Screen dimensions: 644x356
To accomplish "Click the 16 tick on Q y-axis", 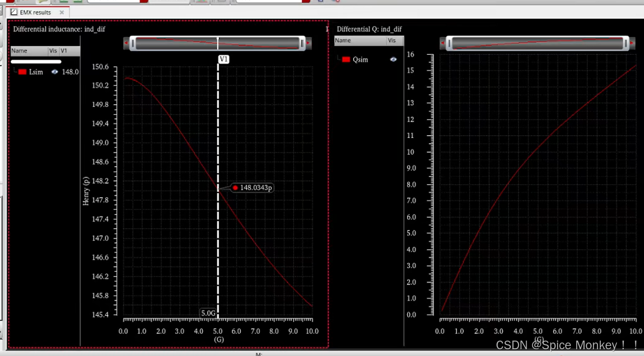I will (x=410, y=55).
